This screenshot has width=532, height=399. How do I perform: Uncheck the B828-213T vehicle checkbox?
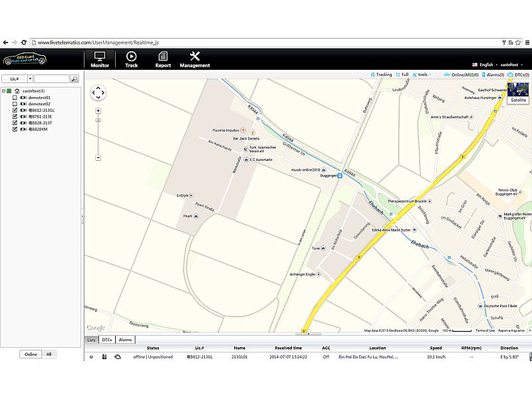coord(15,123)
